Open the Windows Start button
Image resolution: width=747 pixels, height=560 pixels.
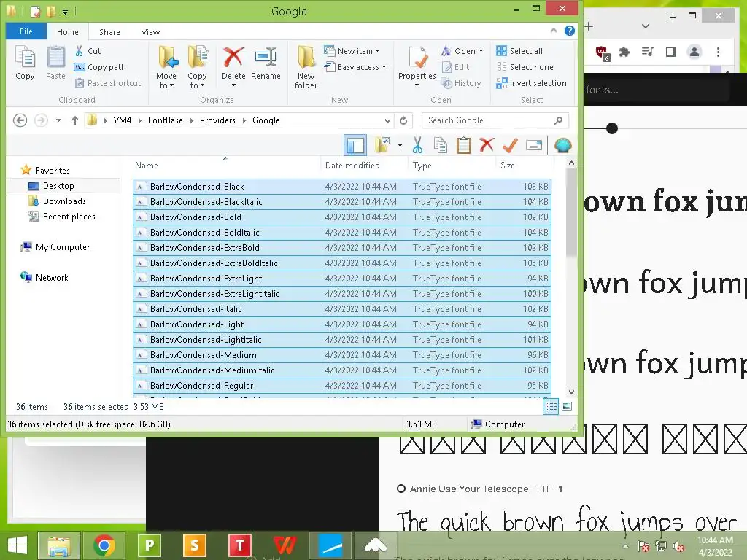[18, 545]
